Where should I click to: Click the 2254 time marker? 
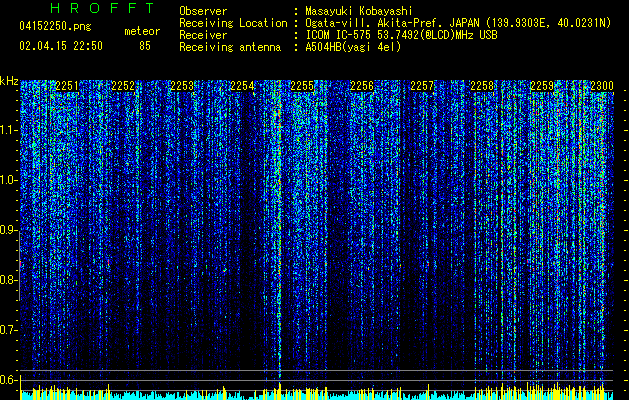coord(242,86)
